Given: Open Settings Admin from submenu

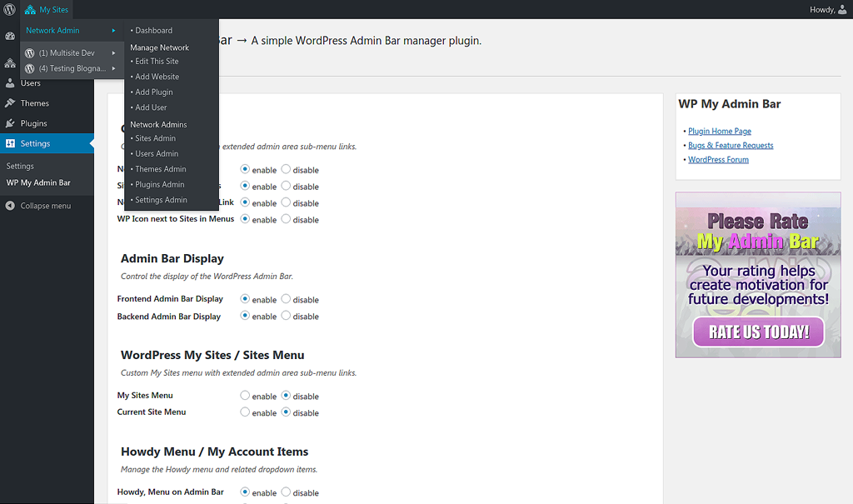Looking at the screenshot, I should (161, 200).
